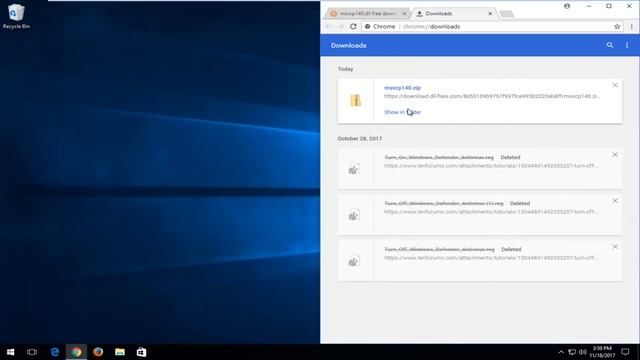Open File Explorer from the taskbar
This screenshot has width=640, height=360.
click(x=120, y=352)
